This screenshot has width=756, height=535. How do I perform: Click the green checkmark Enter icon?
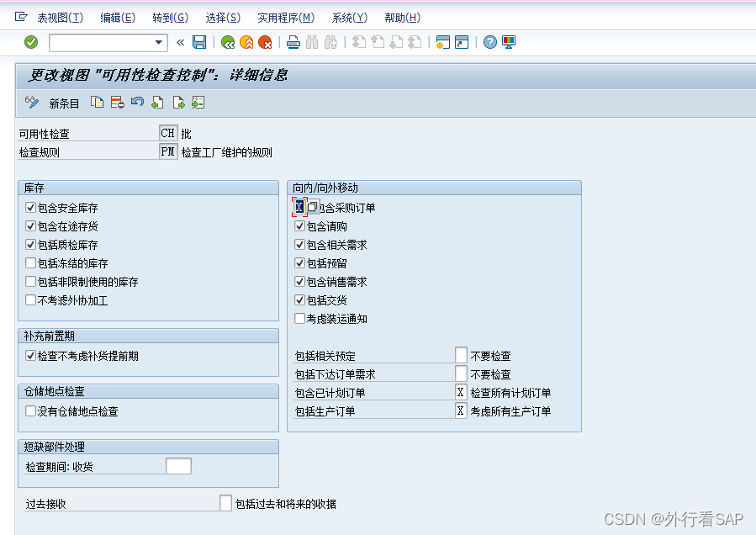(31, 42)
